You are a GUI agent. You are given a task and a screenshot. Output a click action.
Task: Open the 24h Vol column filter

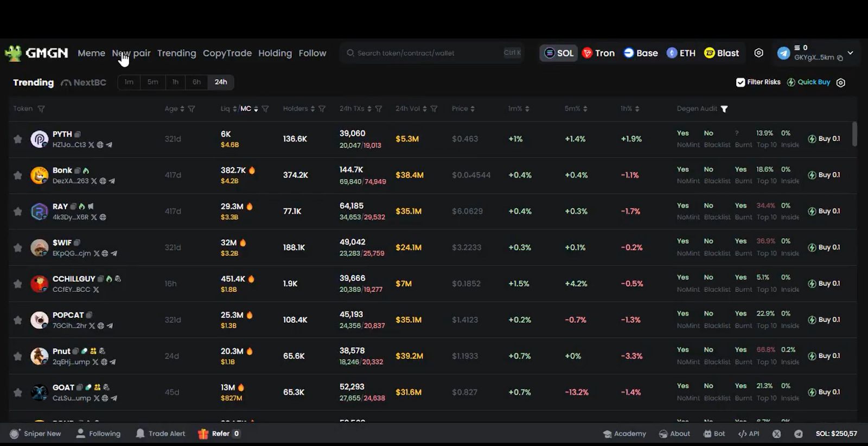(x=434, y=109)
